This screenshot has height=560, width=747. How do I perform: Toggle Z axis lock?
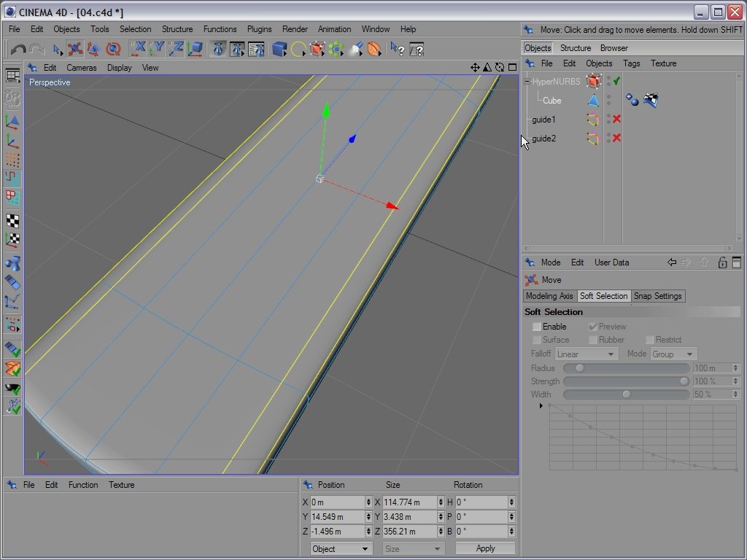tap(176, 49)
